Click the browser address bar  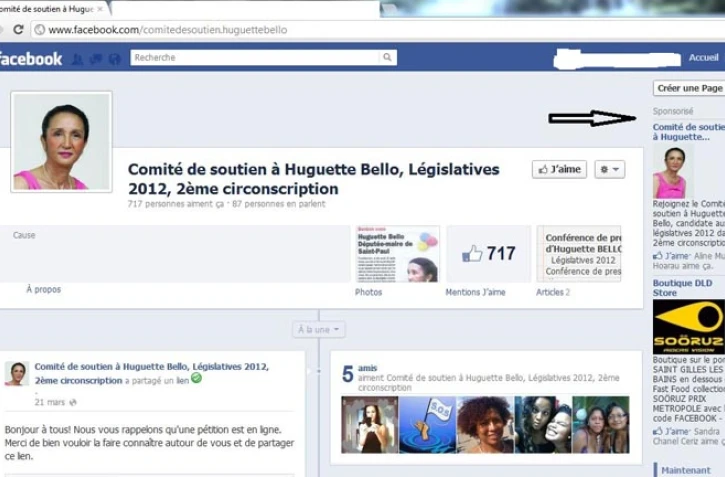click(377, 30)
